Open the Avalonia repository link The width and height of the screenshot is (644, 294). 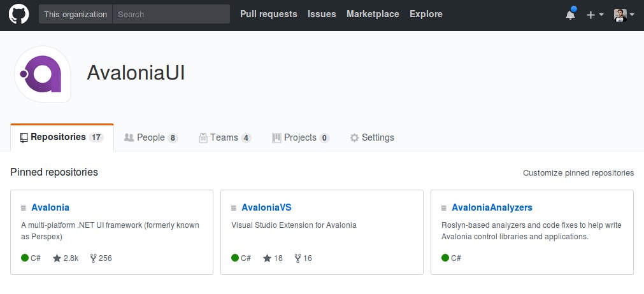coord(50,207)
